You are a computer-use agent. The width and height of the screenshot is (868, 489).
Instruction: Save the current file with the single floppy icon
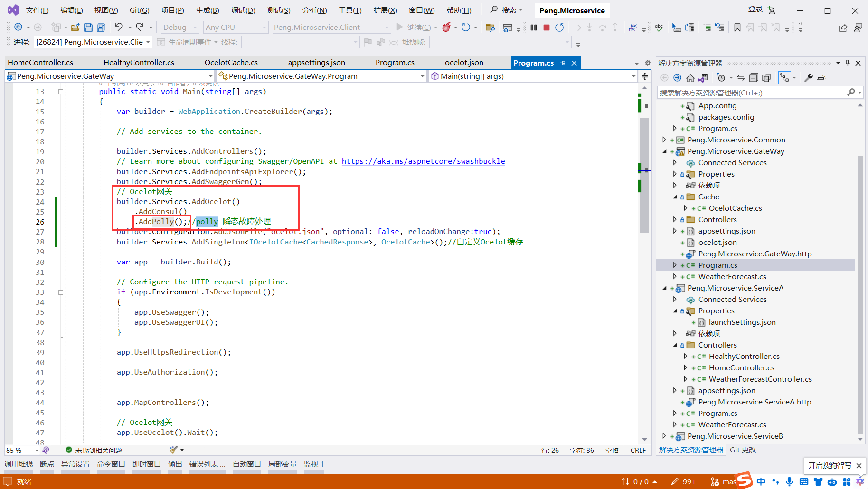tap(88, 28)
